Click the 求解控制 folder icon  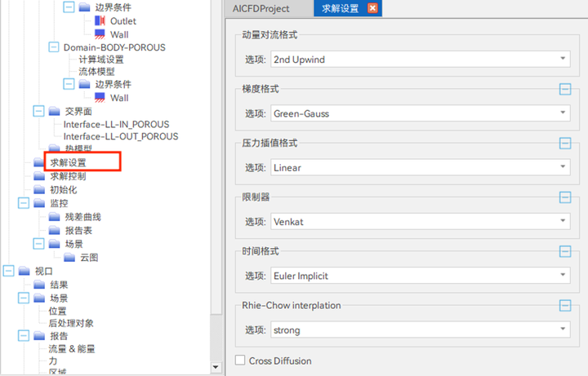pyautogui.click(x=39, y=176)
